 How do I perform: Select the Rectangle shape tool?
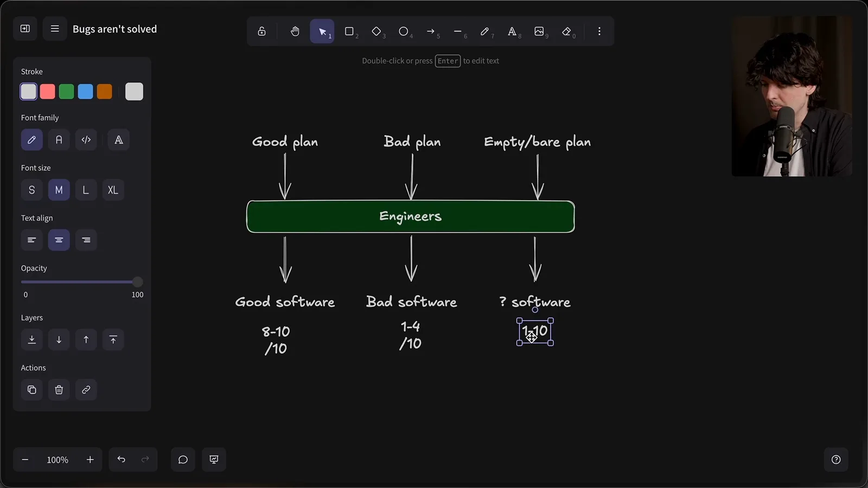349,31
